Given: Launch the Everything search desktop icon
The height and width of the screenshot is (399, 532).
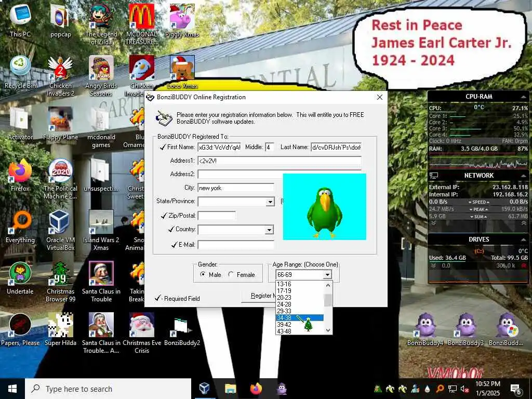Looking at the screenshot, I should (x=20, y=227).
